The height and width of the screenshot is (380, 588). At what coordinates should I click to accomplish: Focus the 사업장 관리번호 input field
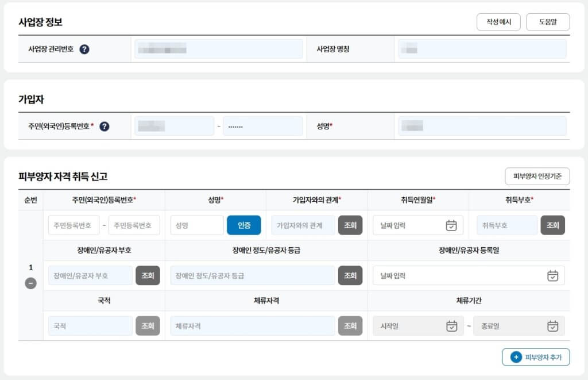tap(219, 49)
